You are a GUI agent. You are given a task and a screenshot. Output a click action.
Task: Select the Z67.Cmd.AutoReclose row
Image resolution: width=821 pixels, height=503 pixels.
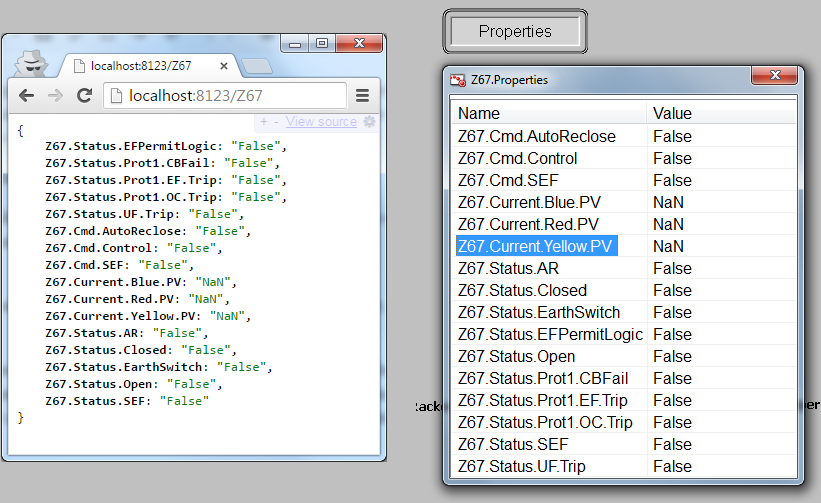tap(624, 136)
